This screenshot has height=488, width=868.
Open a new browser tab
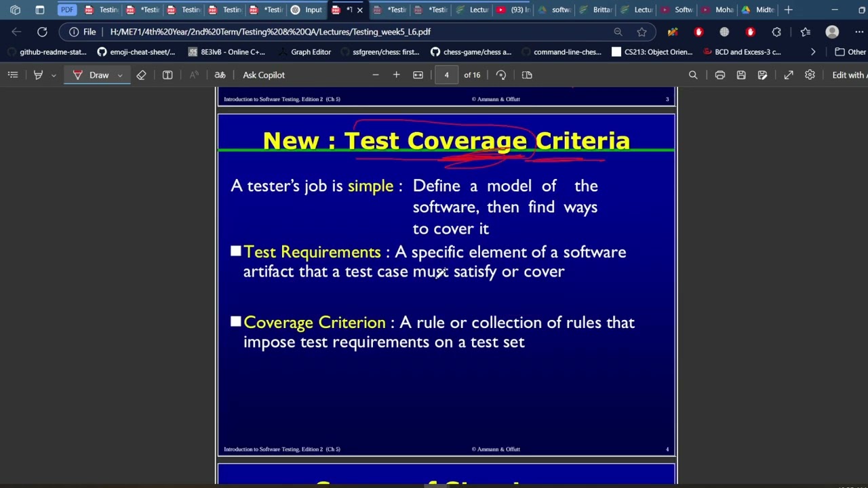click(788, 10)
